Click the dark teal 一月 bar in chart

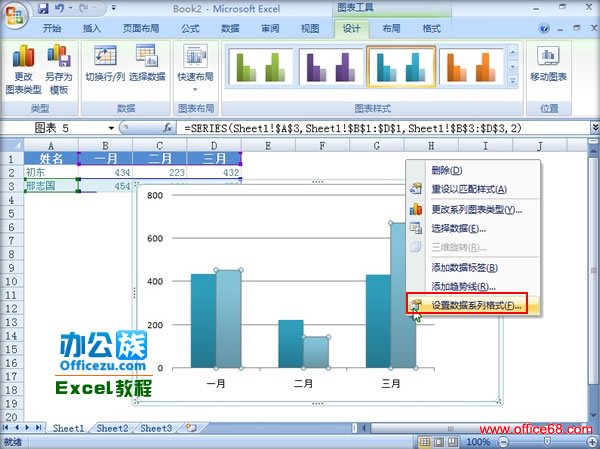point(203,321)
